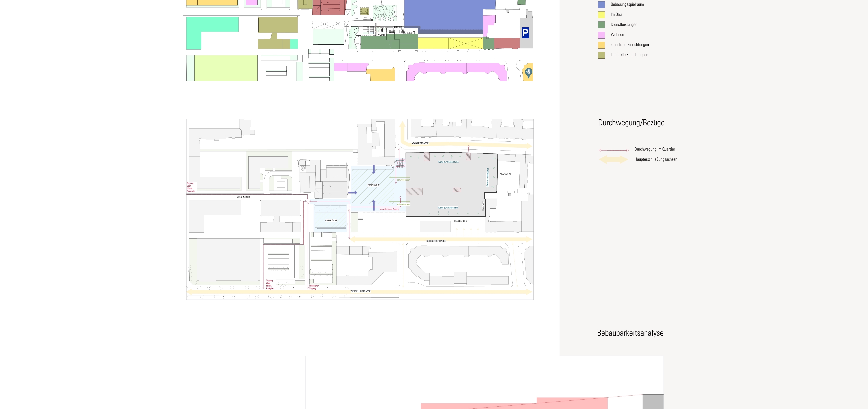Click the Durchwegung/Bezüge section heading
The height and width of the screenshot is (409, 868).
point(631,123)
